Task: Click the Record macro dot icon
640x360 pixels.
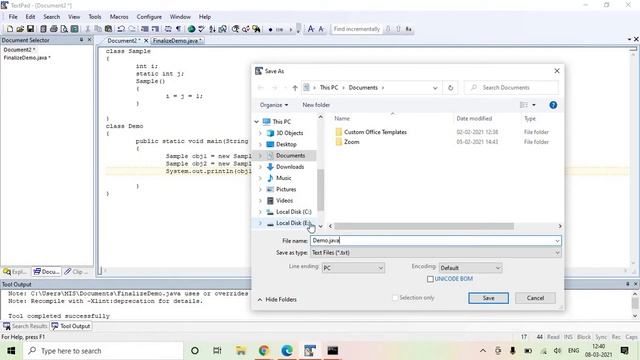Action: (270, 29)
